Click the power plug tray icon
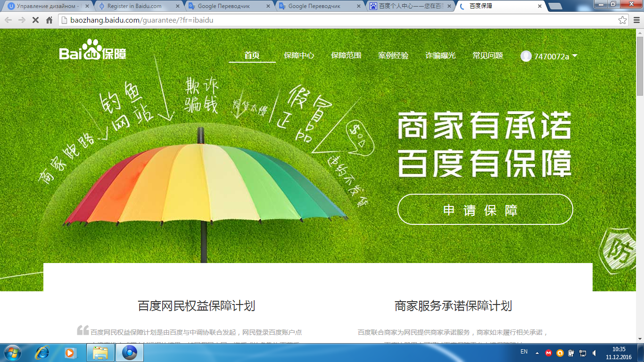 [x=571, y=353]
